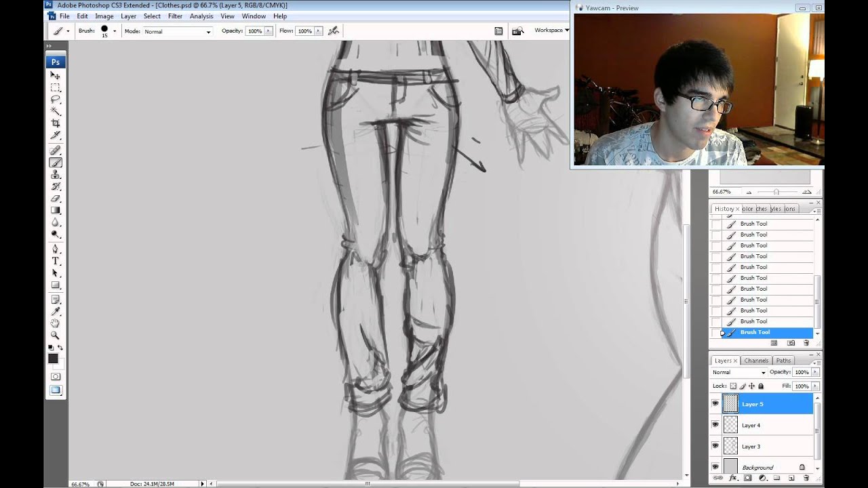Switch to the Channels tab
Screen dimensions: 868x488
756,361
